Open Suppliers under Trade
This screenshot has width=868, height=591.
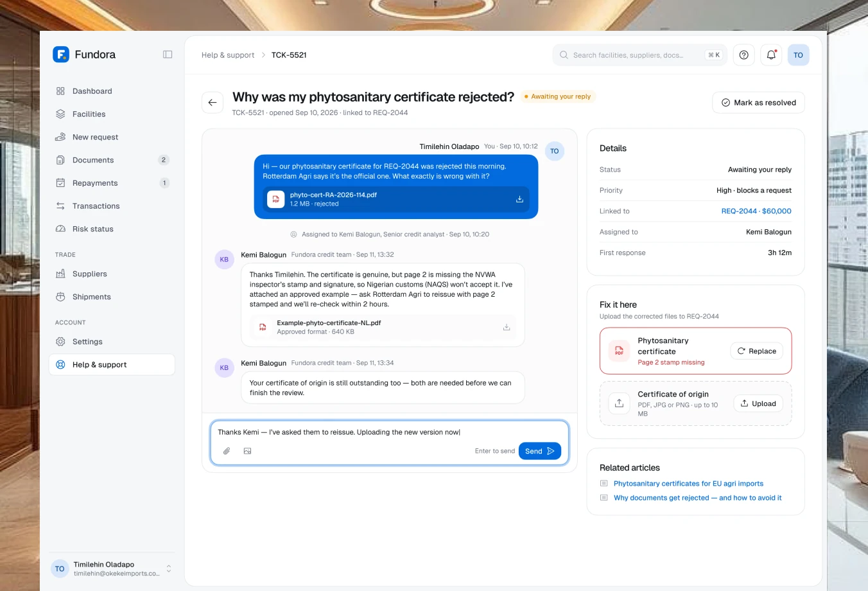pos(112,274)
